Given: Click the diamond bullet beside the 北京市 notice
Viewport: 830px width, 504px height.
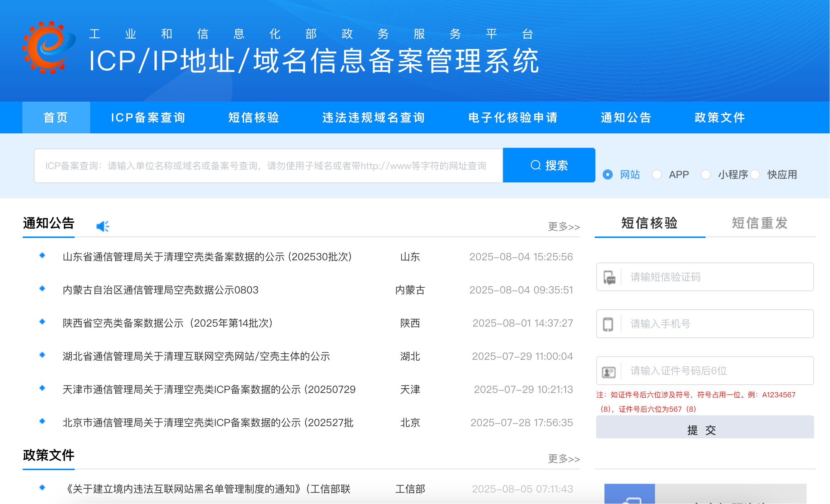Looking at the screenshot, I should tap(42, 421).
